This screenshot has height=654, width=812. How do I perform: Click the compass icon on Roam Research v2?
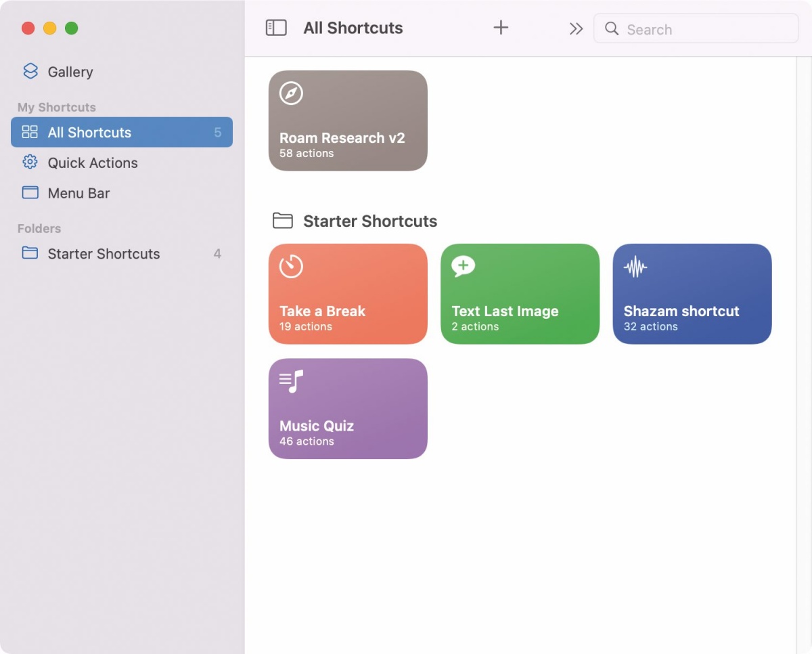pos(291,93)
